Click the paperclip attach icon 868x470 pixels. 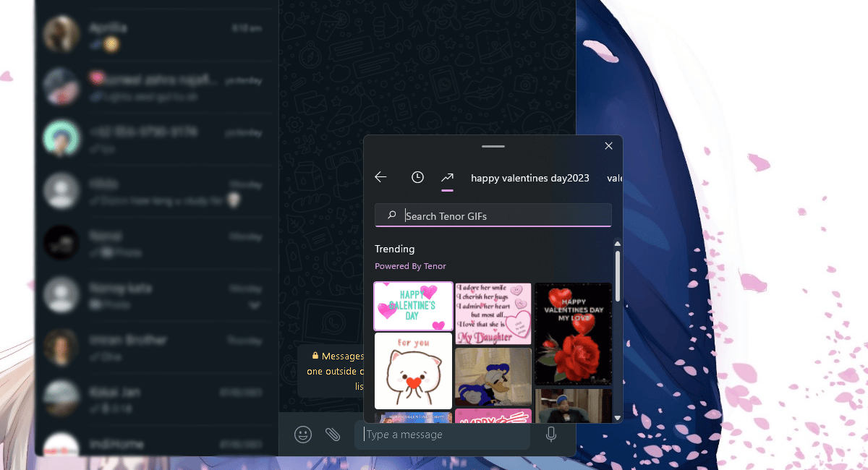(x=333, y=435)
